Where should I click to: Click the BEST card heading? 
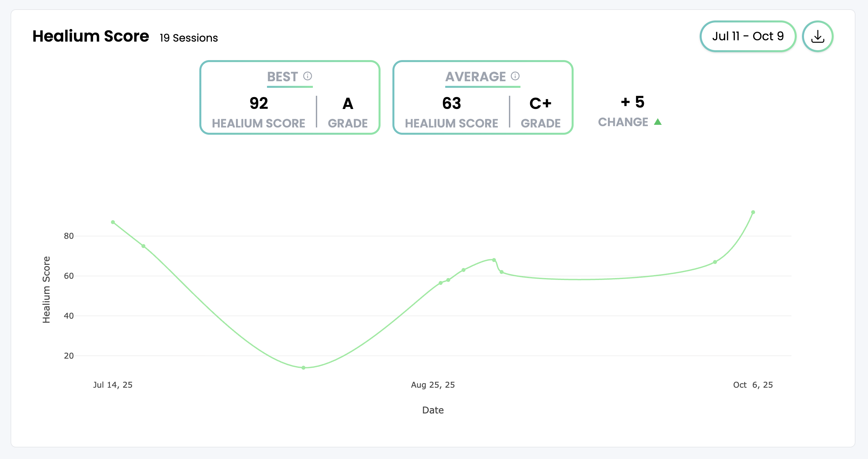tap(283, 77)
